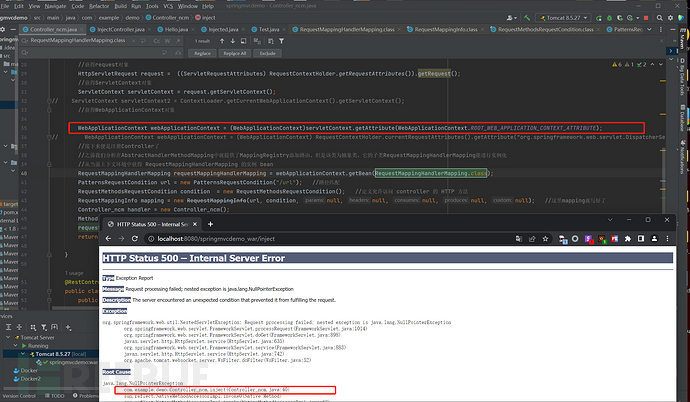Rerun the Tomcat configuration
The image size is (690, 402).
[x=599, y=18]
